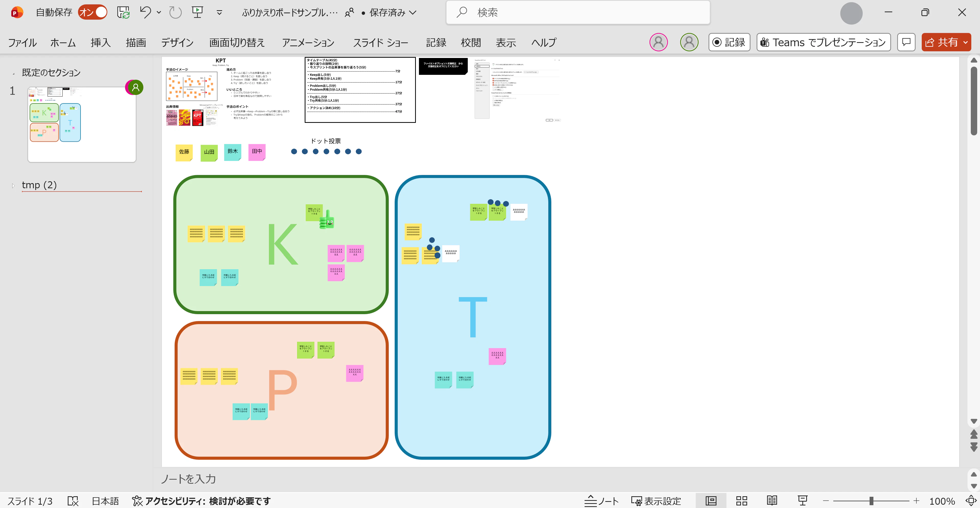The height and width of the screenshot is (508, 980).
Task: Toggle the AutoSave switch off
Action: pos(93,13)
